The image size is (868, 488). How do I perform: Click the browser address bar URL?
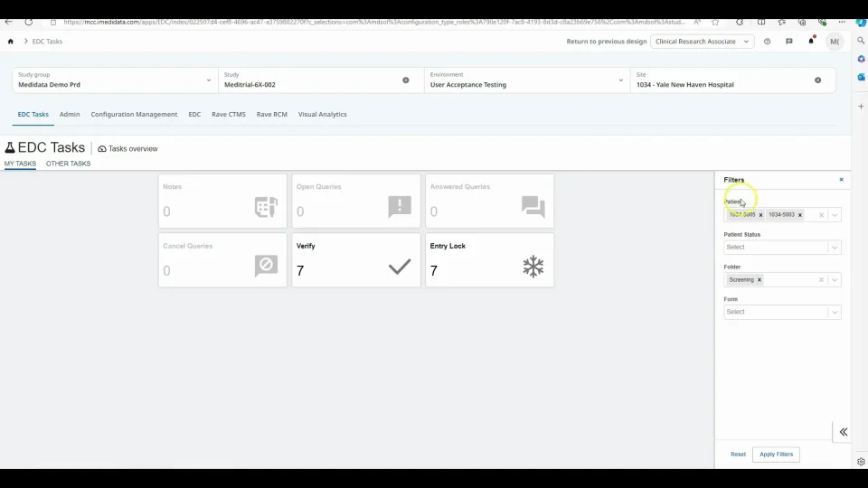click(x=373, y=22)
